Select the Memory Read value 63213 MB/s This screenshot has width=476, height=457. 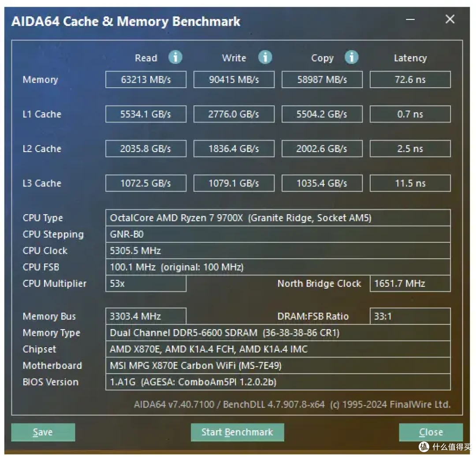146,79
